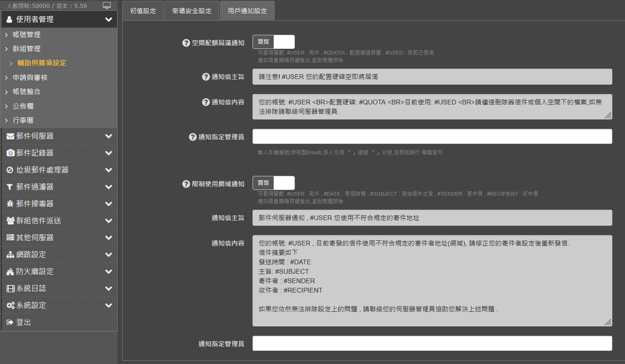
Task: Go to 公佈欄 in the sidebar
Action: [x=23, y=106]
